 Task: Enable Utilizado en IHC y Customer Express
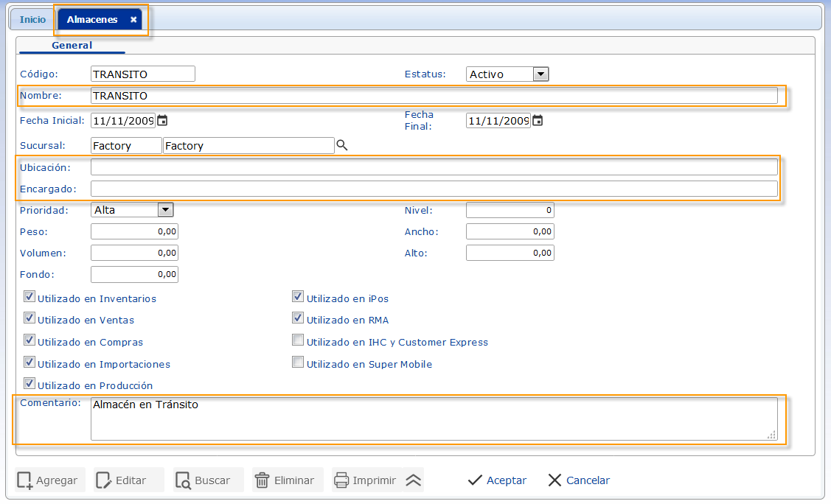pyautogui.click(x=298, y=340)
